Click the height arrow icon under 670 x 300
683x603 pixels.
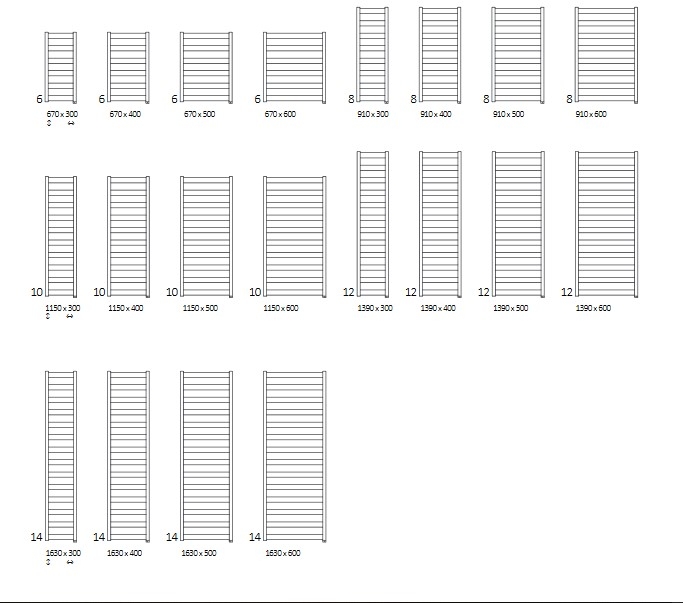[49, 123]
